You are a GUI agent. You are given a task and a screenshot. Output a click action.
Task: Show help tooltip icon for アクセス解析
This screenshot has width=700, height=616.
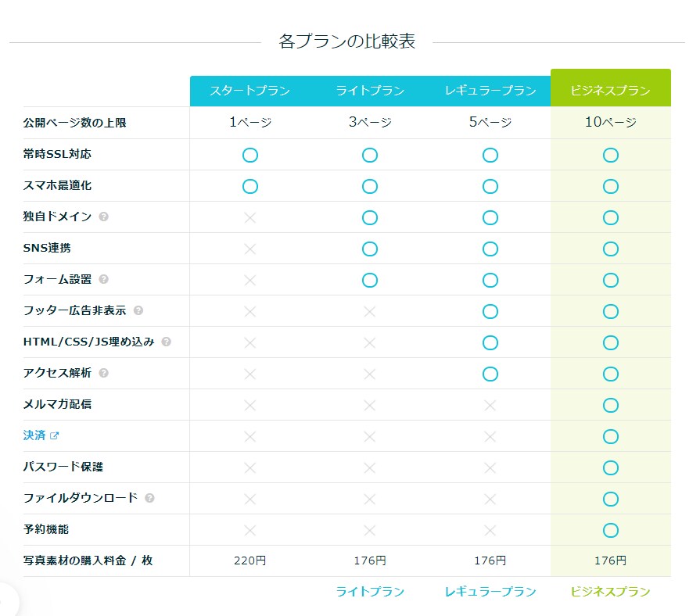[103, 373]
